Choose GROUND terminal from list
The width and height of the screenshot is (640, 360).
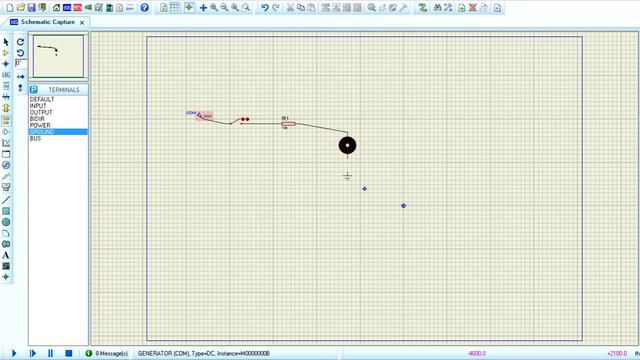point(58,132)
